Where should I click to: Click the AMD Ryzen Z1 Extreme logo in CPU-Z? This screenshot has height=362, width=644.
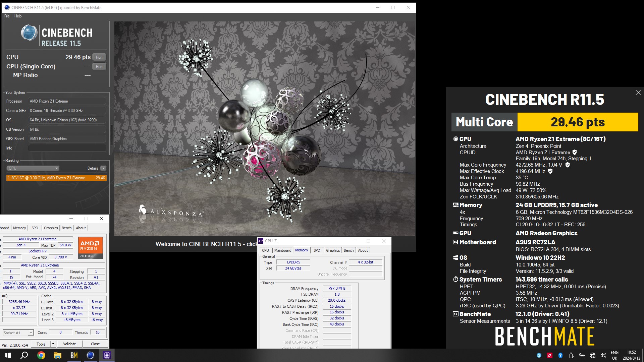click(91, 248)
